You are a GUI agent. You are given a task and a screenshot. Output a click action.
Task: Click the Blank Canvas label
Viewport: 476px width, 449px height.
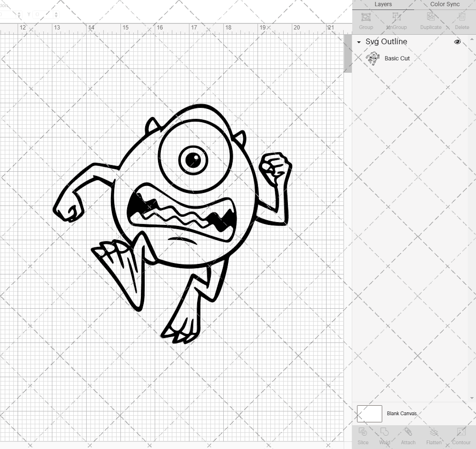click(402, 413)
